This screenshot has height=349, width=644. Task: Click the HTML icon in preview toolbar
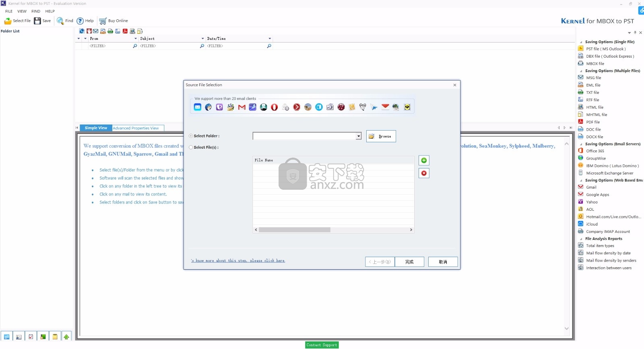point(132,31)
